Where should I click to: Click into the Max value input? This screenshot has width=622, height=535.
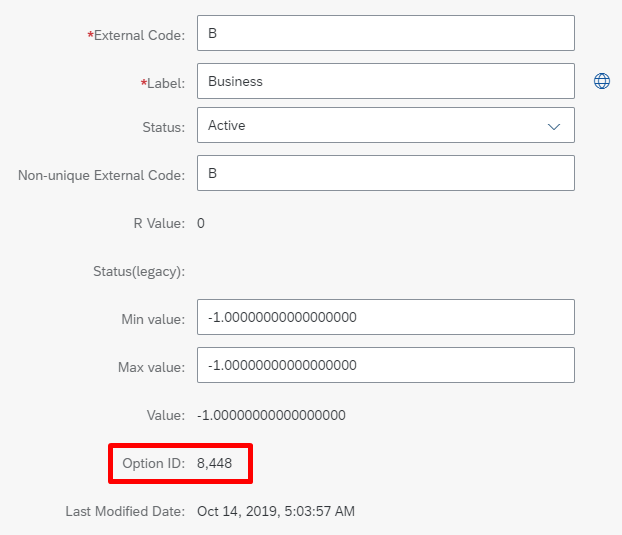coord(386,365)
